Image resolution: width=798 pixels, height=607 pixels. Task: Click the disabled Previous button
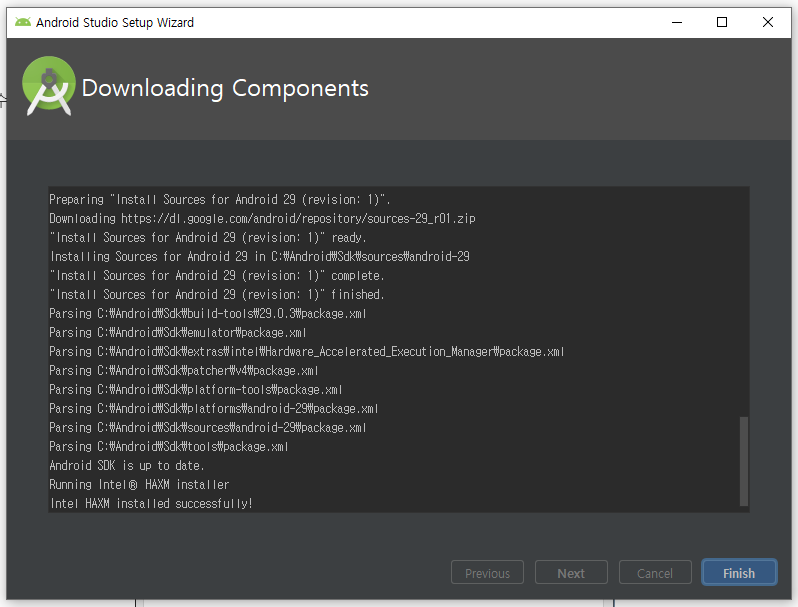tap(487, 573)
